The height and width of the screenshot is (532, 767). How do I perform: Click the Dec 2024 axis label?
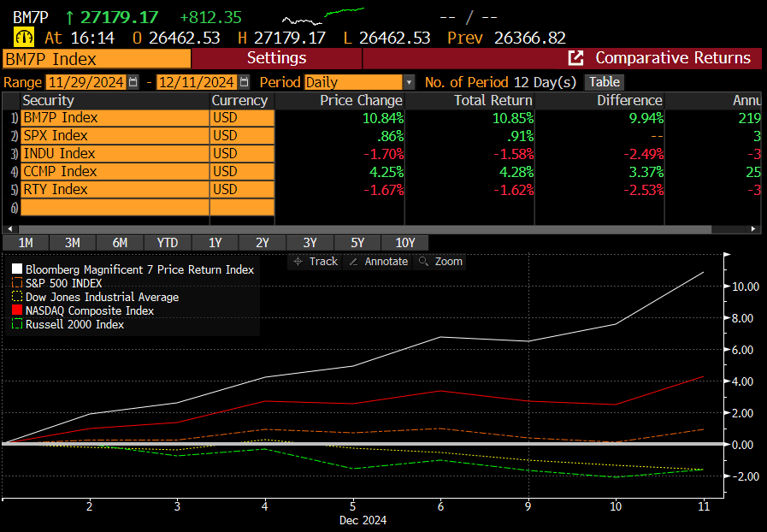click(363, 520)
